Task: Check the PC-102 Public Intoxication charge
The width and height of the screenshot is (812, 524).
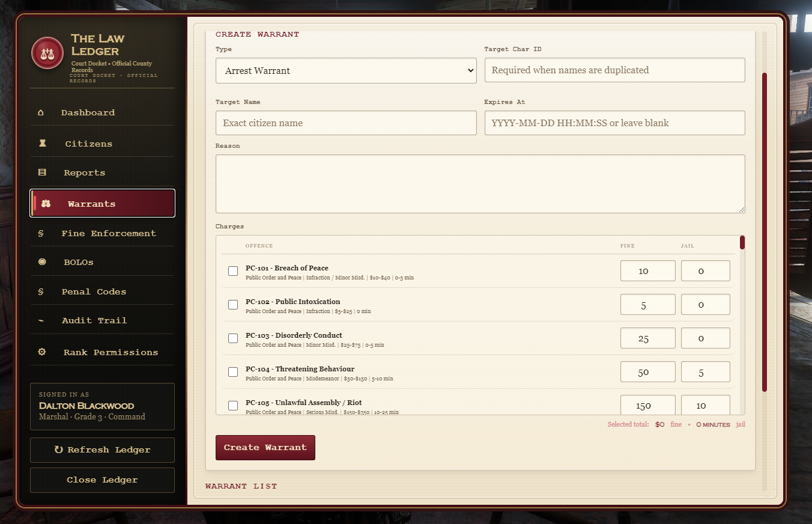Action: tap(233, 305)
